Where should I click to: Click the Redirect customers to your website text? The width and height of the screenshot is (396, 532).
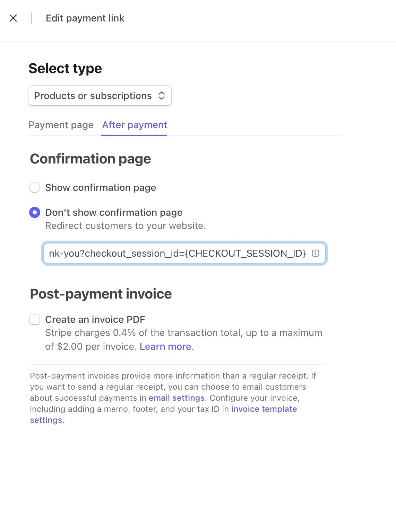click(x=126, y=225)
